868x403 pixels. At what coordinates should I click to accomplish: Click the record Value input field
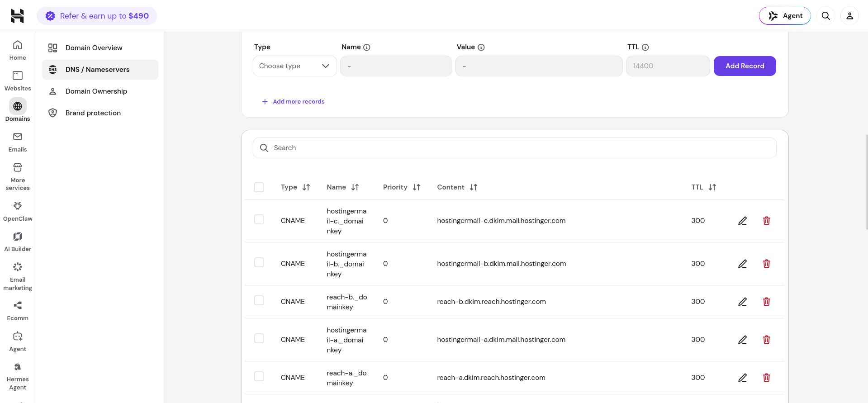539,66
